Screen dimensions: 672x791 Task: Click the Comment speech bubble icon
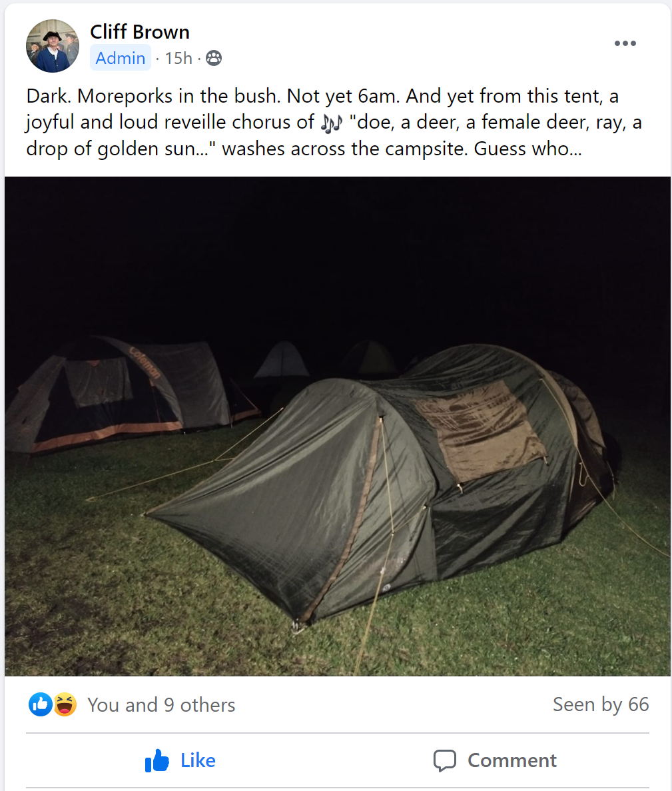coord(445,761)
